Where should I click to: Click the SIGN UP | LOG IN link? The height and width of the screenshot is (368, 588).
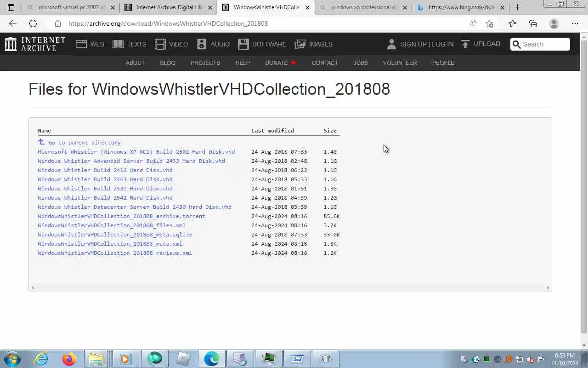click(x=427, y=44)
